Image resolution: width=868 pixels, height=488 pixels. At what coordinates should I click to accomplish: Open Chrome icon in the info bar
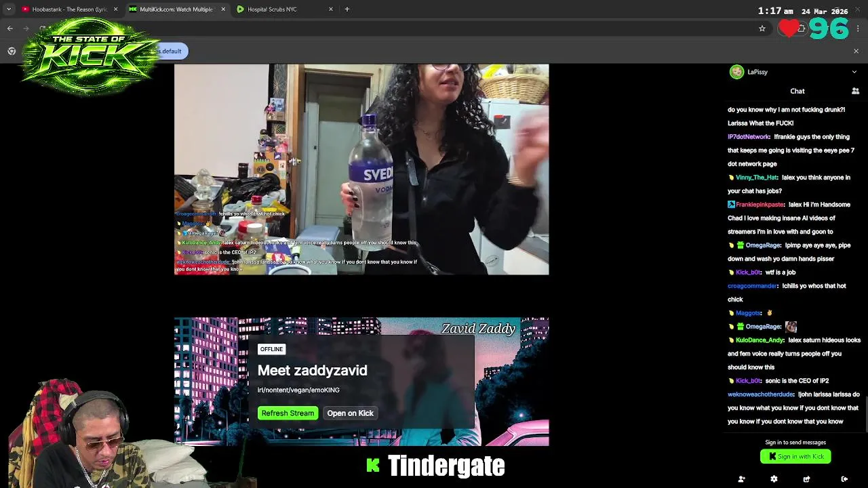[x=12, y=51]
